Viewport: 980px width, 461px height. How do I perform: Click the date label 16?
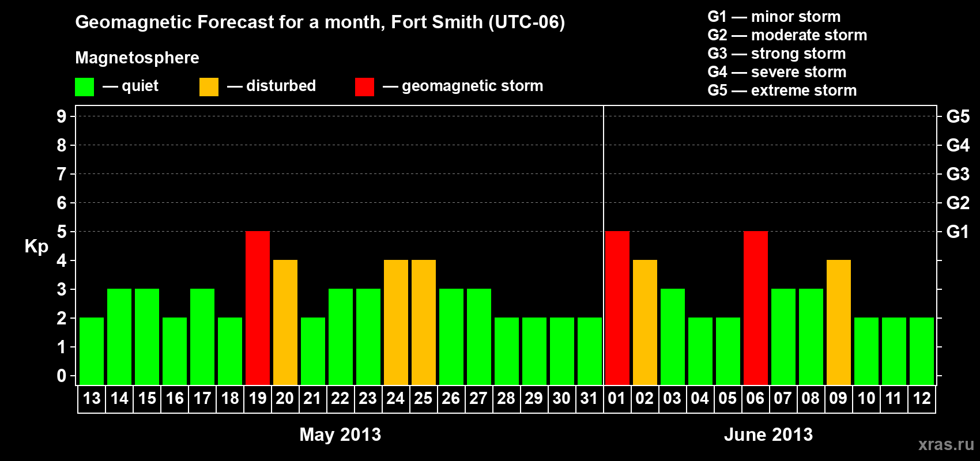175,398
